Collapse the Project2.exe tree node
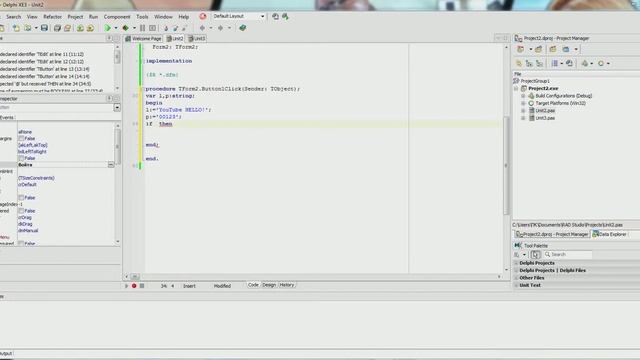Image resolution: width=640 pixels, height=360 pixels. point(516,88)
